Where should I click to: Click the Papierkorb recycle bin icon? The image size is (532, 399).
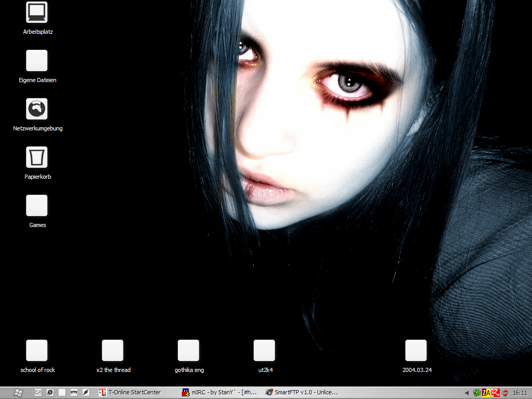tap(37, 157)
